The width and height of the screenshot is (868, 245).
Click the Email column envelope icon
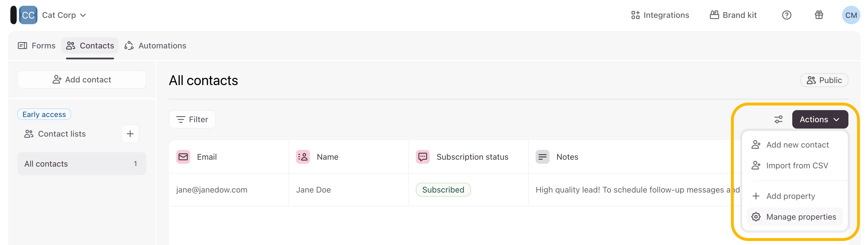183,157
